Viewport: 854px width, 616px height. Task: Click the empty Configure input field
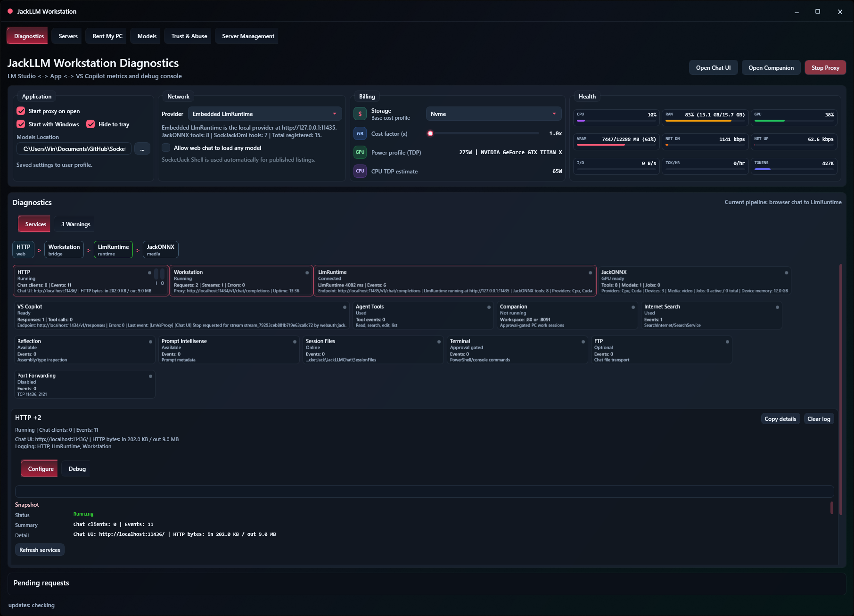click(x=424, y=492)
